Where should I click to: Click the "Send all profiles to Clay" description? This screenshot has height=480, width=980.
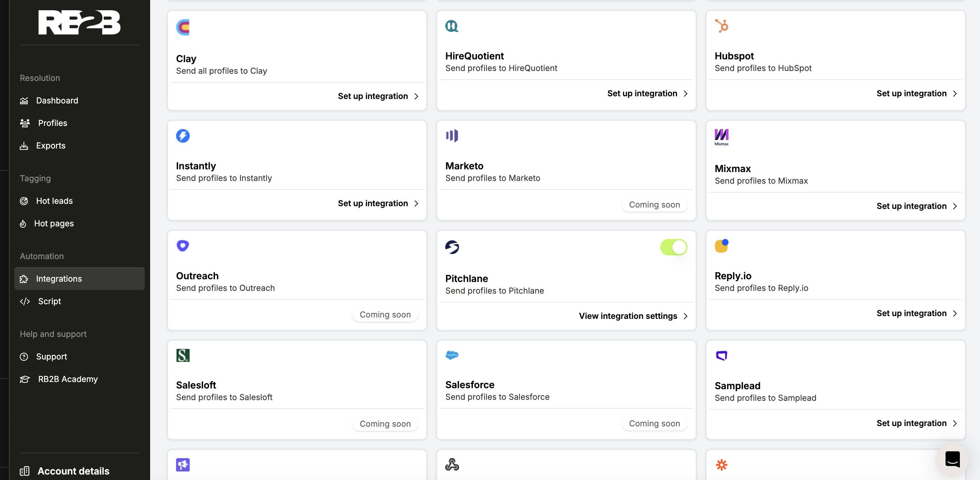[x=221, y=71]
